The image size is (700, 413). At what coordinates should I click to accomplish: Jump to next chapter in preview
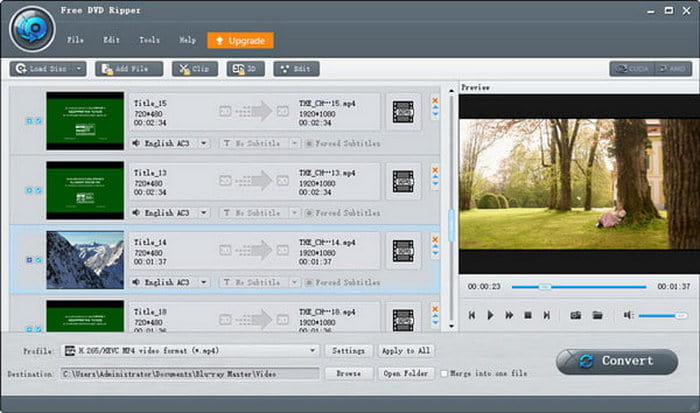(x=546, y=315)
